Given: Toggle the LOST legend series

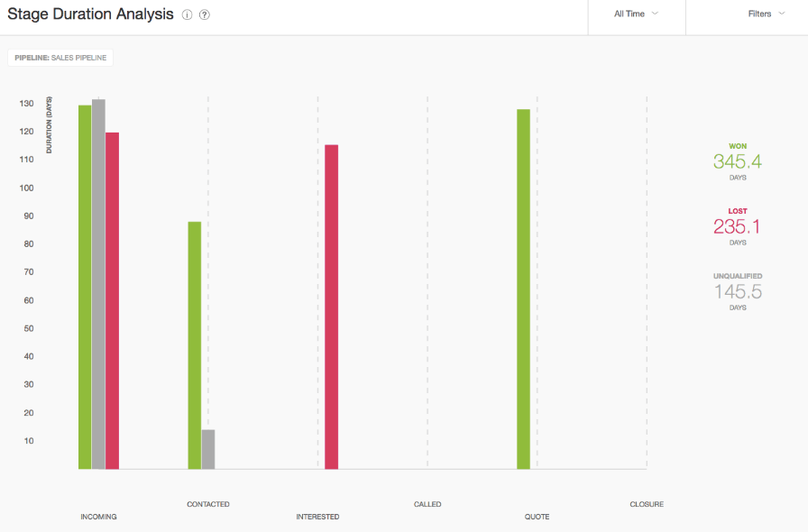Looking at the screenshot, I should click(737, 210).
